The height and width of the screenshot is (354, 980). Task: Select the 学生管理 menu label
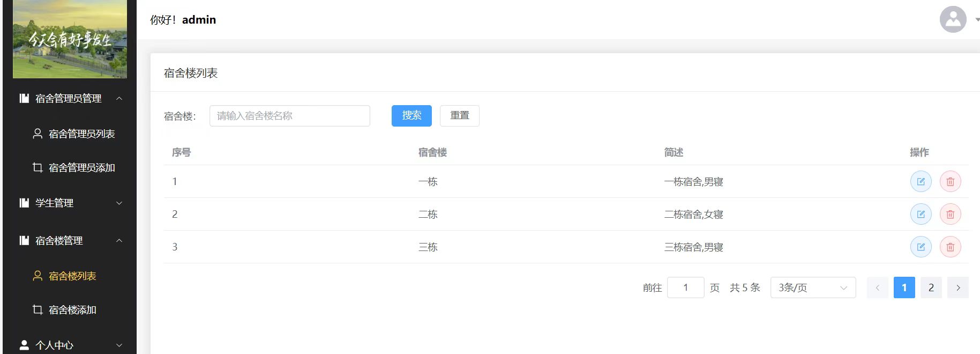[54, 203]
